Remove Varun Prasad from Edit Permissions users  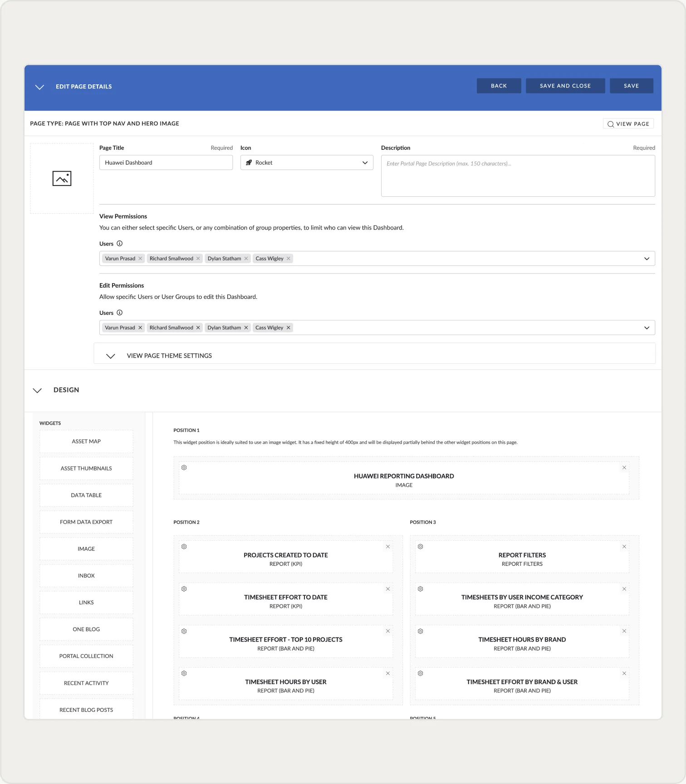[x=140, y=328]
